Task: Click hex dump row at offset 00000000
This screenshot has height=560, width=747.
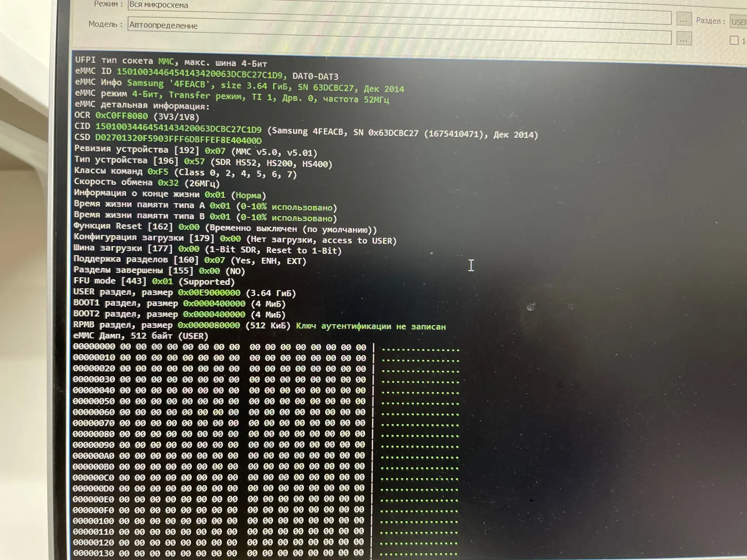Action: [220, 347]
